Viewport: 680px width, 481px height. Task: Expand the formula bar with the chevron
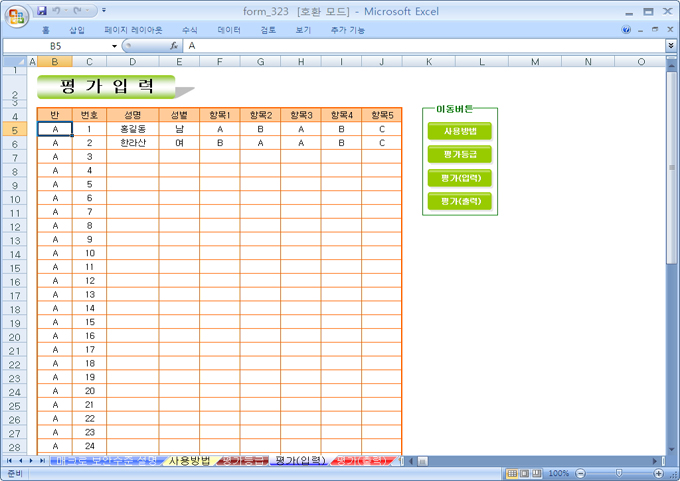(670, 46)
